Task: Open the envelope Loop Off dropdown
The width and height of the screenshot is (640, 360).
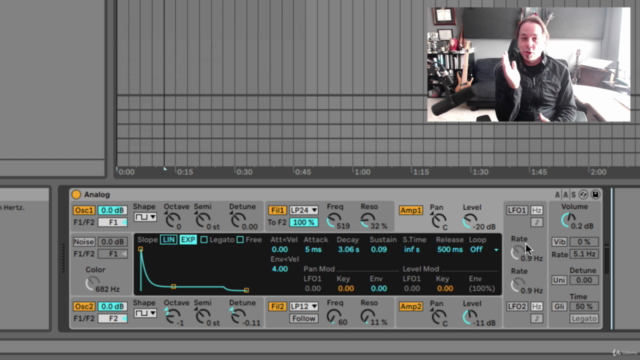Action: point(484,249)
